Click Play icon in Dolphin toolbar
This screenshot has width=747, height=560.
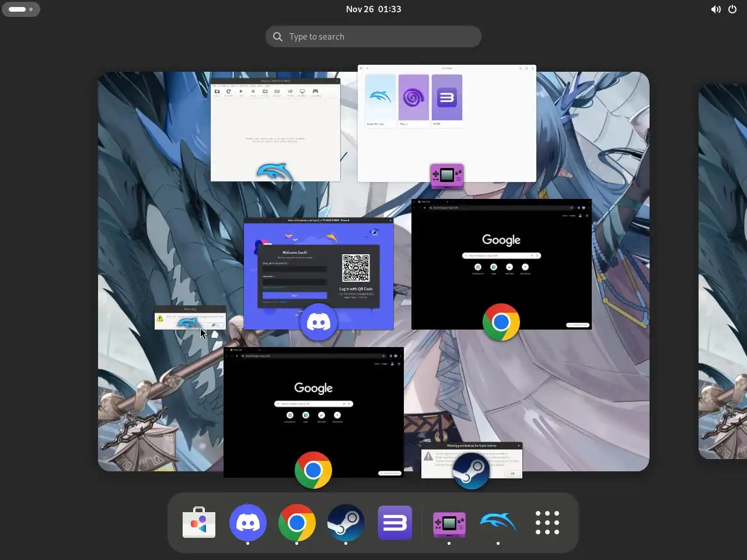coord(241,92)
